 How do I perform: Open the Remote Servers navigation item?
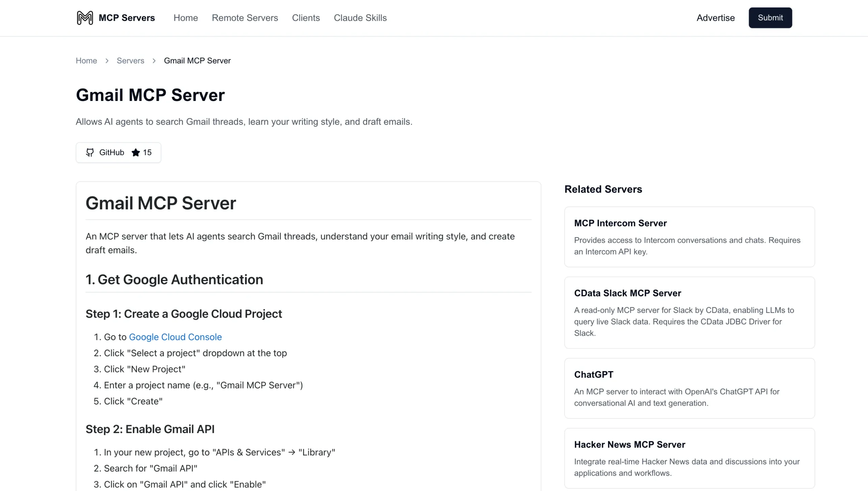click(x=245, y=18)
